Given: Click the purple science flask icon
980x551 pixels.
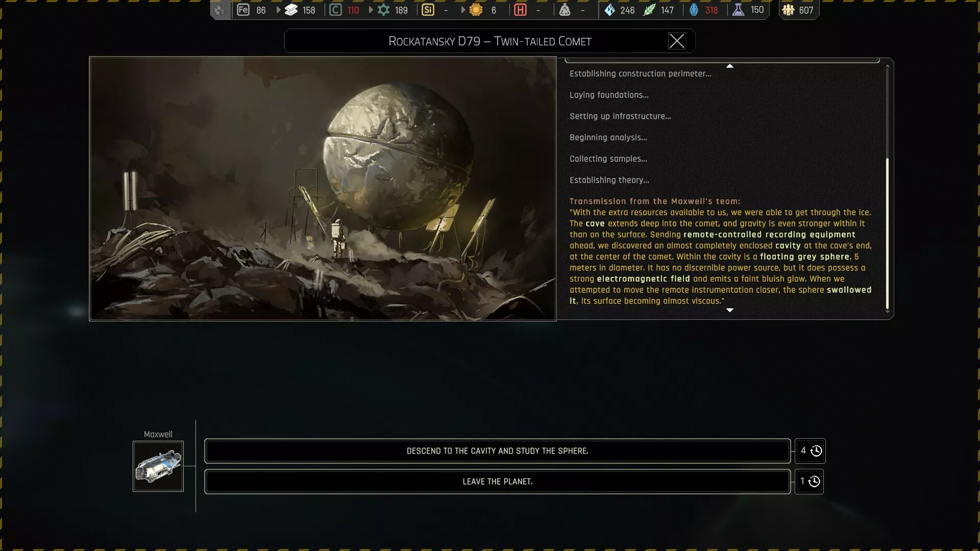Looking at the screenshot, I should tap(738, 10).
